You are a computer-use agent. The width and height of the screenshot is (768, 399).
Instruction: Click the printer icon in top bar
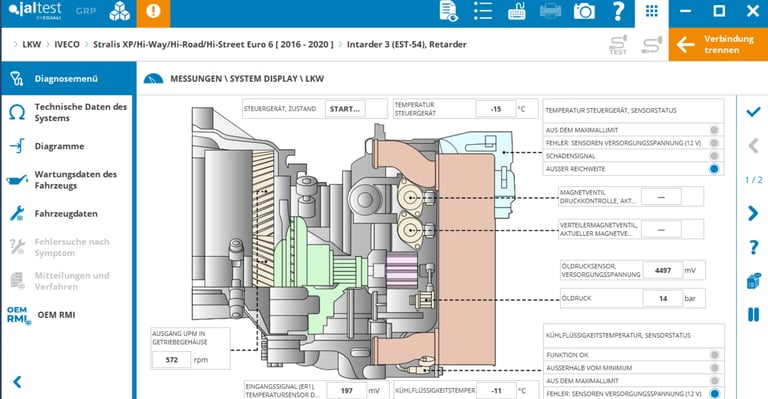pos(550,11)
